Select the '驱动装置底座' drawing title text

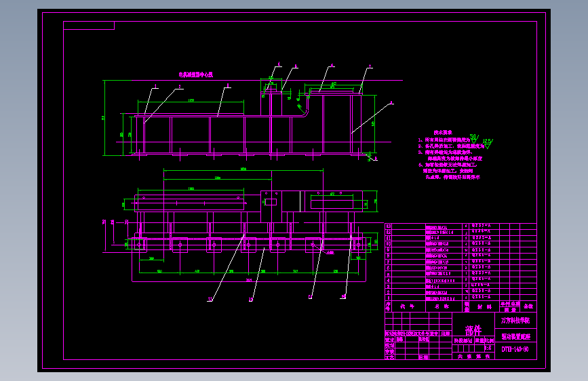pos(515,337)
